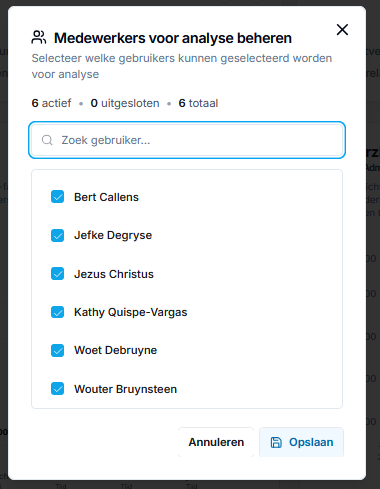Click the Woet Debruyne name label
This screenshot has height=489, width=380.
[115, 350]
